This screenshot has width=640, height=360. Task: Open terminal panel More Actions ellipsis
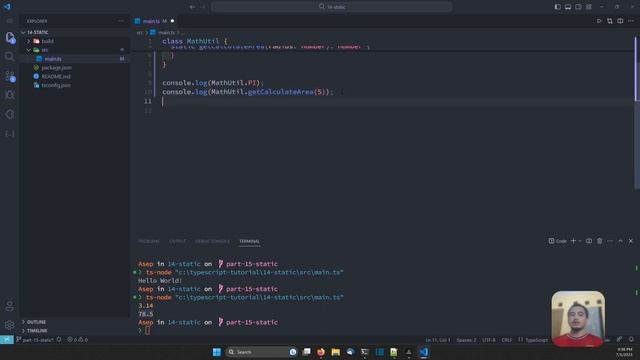point(610,241)
